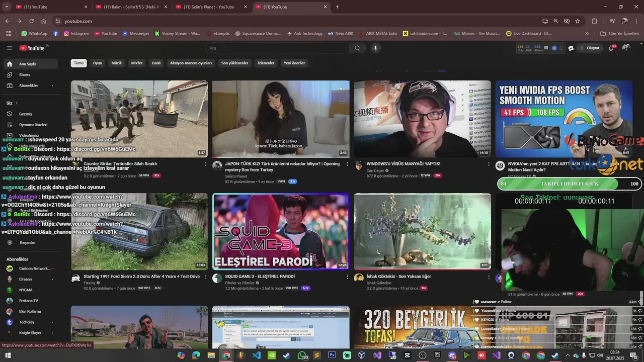Open new browser tab with plus
Viewport: 644px width, 362px height.
coord(337,7)
